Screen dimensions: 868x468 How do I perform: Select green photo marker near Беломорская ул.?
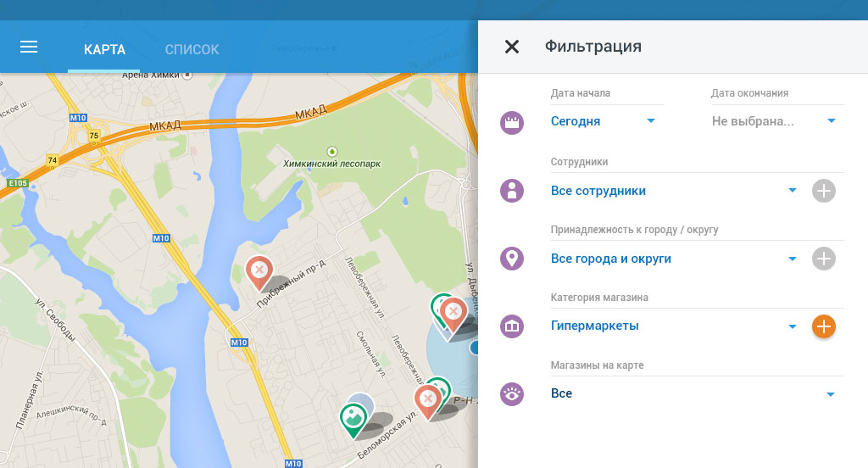[x=353, y=421]
